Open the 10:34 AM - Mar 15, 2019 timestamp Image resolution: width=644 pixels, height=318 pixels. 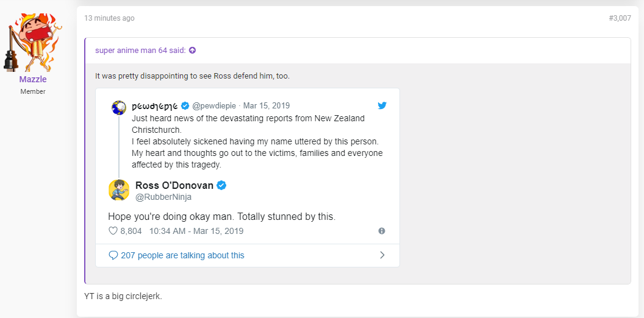pos(196,231)
